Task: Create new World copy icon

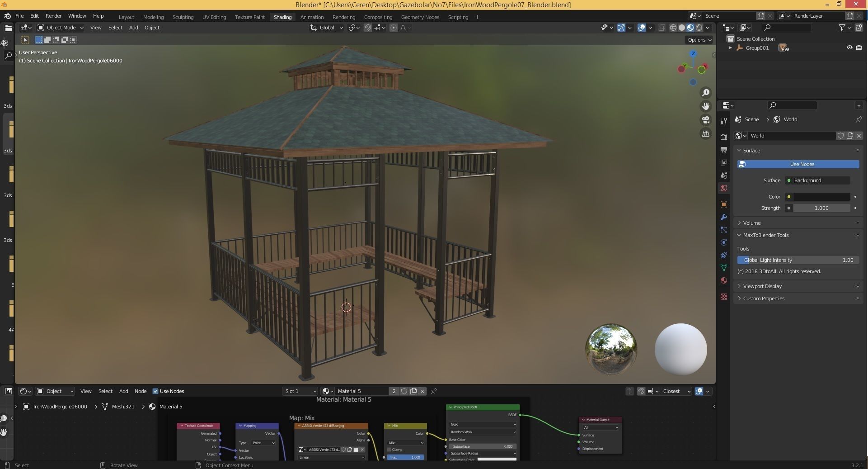Action: [x=850, y=136]
